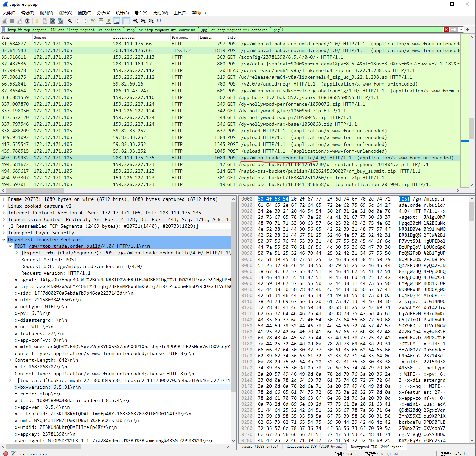This screenshot has height=456, width=476.
Task: Go back to previous packet arrow
Action: 78,21
